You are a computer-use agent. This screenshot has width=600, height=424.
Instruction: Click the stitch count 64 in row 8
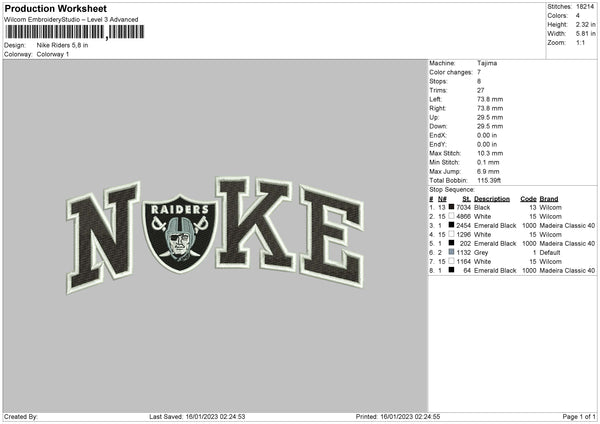467,271
